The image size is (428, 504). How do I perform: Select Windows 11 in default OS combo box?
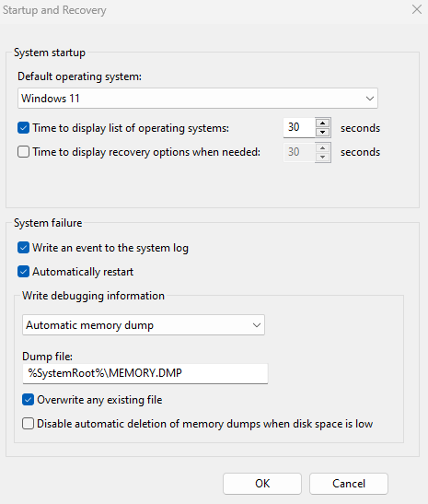click(x=198, y=99)
